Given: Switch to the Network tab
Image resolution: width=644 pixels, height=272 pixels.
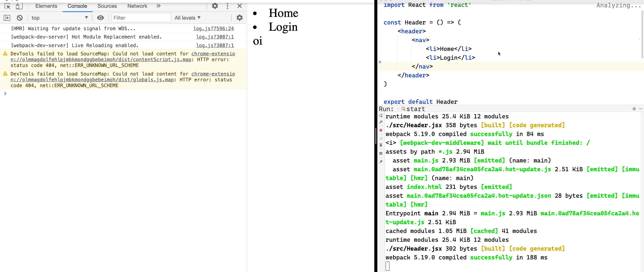Looking at the screenshot, I should [x=137, y=6].
